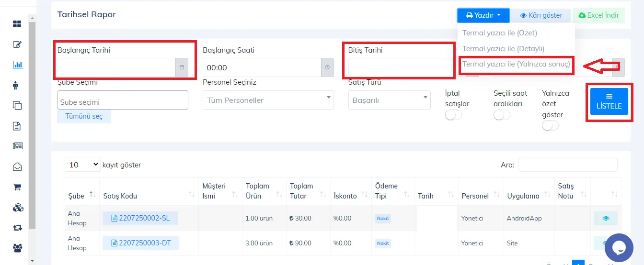Image resolution: width=644 pixels, height=265 pixels.
Task: Click Nakit badge in 2207250002-SL row
Action: pos(383,218)
